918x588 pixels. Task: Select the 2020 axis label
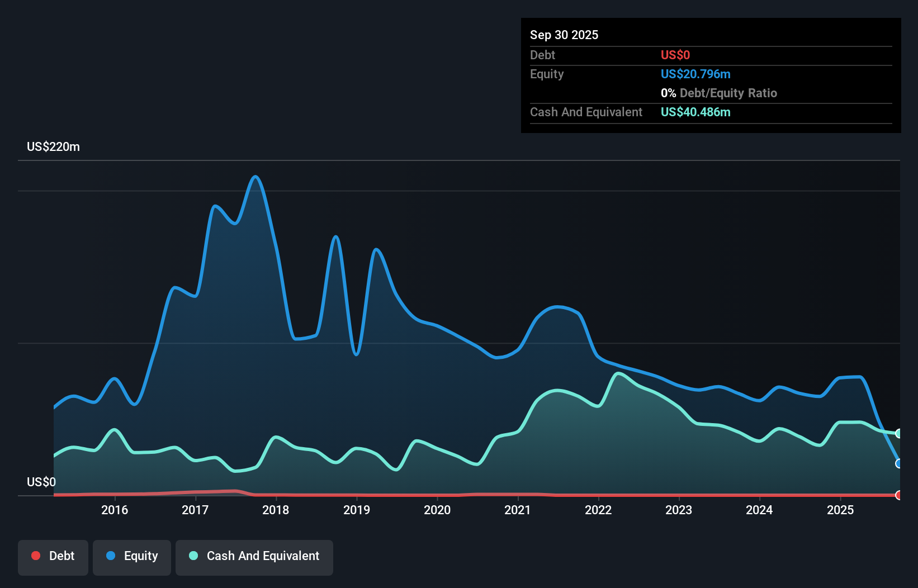pos(437,510)
